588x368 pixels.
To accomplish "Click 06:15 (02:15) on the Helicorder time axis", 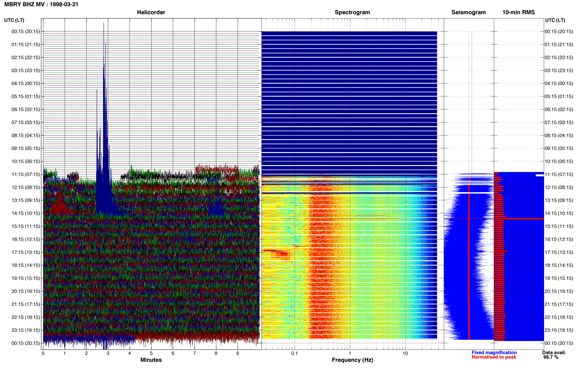I will (x=26, y=109).
